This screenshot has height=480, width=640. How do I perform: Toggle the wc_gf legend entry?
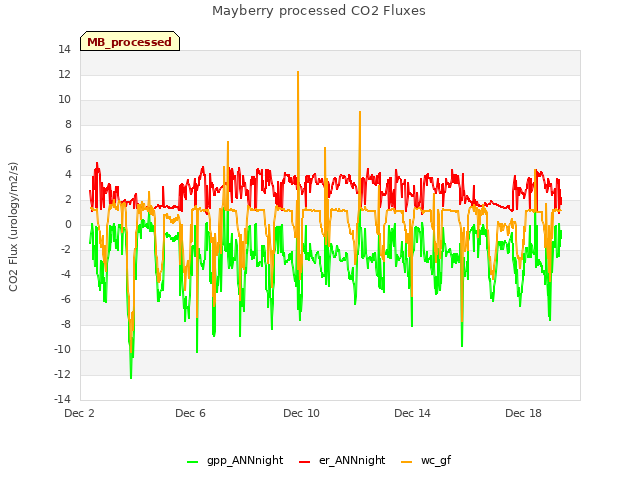pos(426,460)
